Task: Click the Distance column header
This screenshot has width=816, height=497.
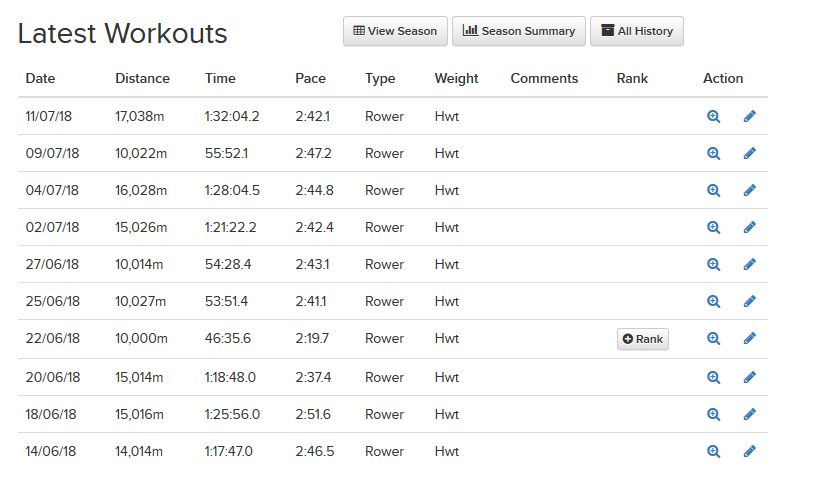Action: [142, 78]
